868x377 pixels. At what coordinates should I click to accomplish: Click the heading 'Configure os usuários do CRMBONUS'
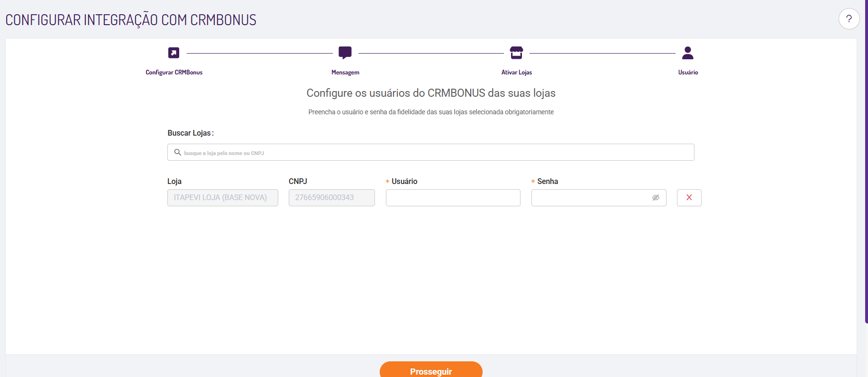[x=396, y=93]
